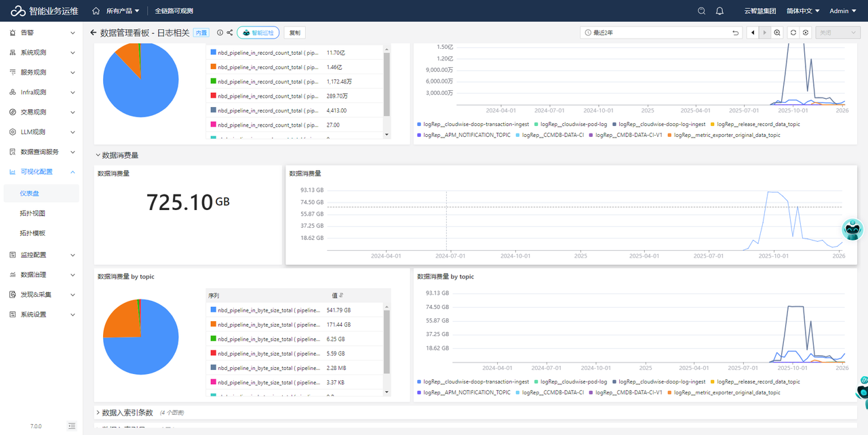Open the 简体中文 language dropdown

coord(803,11)
